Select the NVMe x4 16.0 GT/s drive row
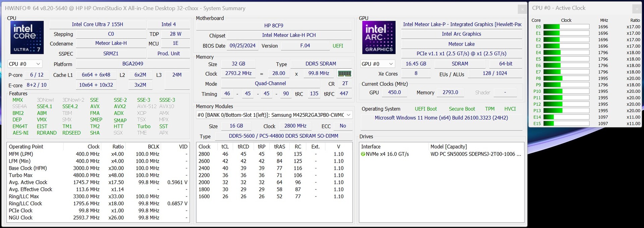This screenshot has height=228, width=644. pos(441,154)
